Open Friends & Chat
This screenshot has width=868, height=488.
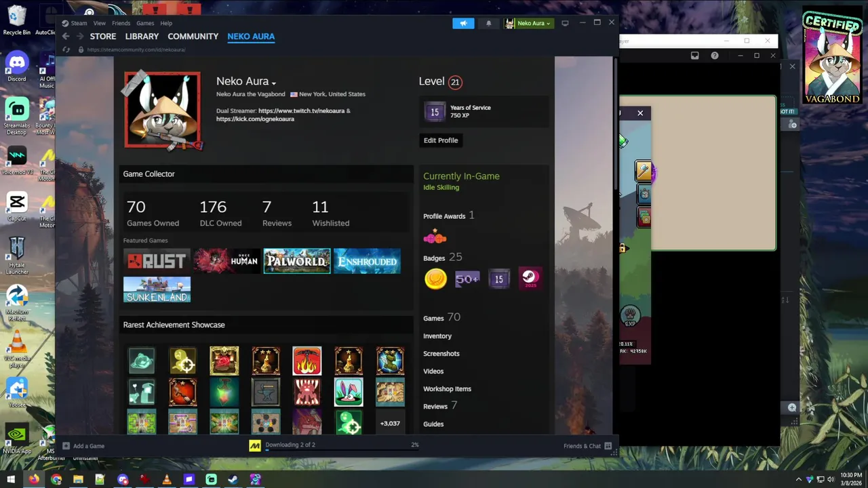pos(587,446)
